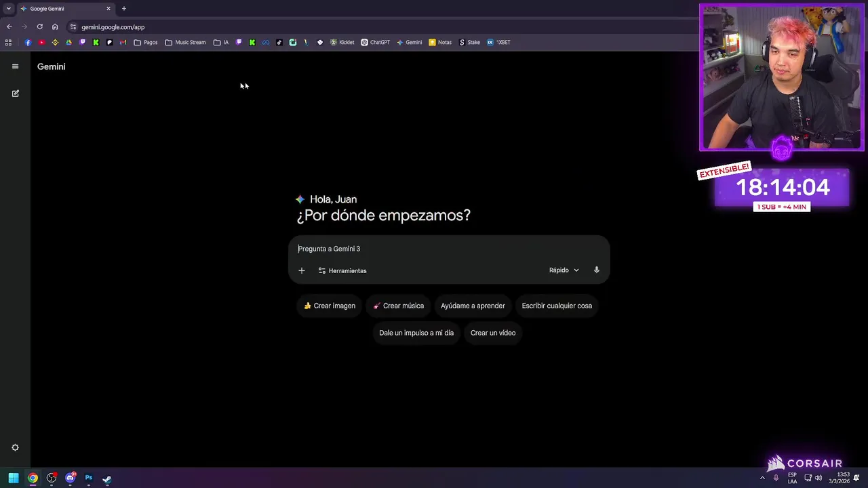The image size is (868, 488).
Task: Select the Google Gemini browser tab
Action: [64, 9]
